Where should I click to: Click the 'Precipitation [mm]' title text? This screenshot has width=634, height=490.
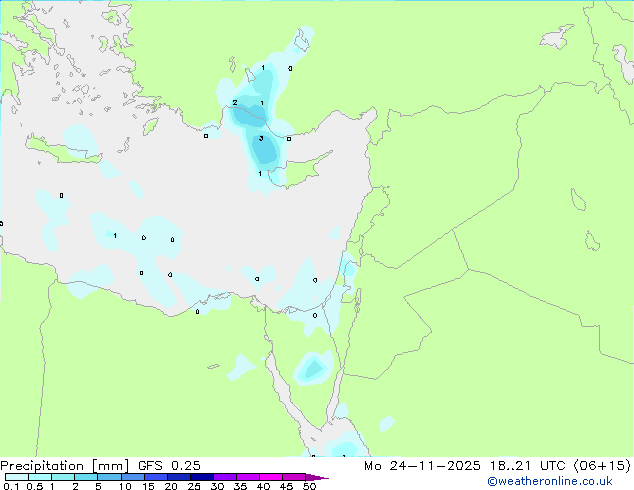(x=65, y=466)
